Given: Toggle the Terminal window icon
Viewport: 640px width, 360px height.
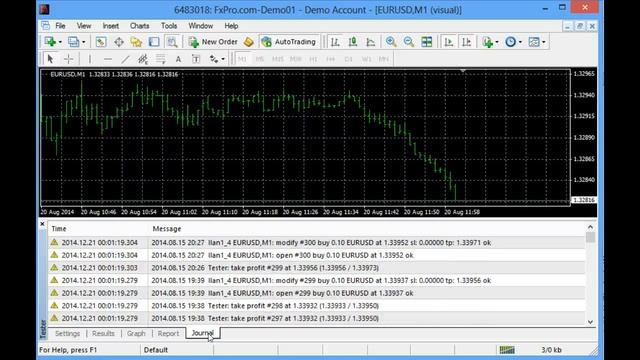Looking at the screenshot, I should pyautogui.click(x=154, y=42).
